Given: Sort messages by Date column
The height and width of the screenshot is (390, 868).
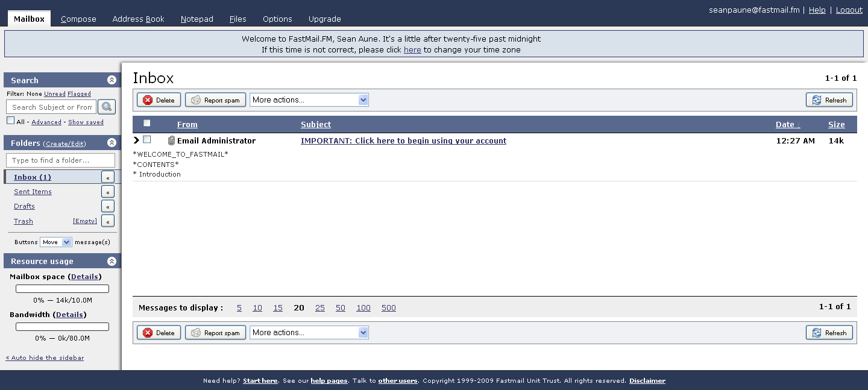Looking at the screenshot, I should pos(788,125).
